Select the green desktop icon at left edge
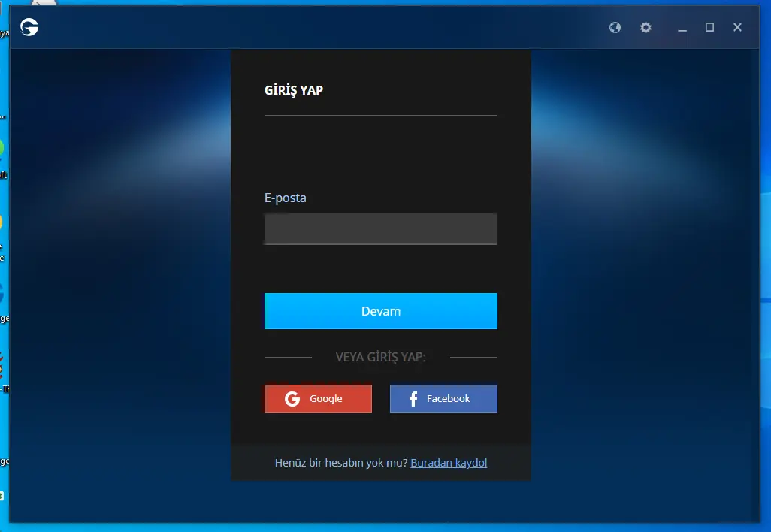Viewport: 771px width, 532px height. [2, 149]
